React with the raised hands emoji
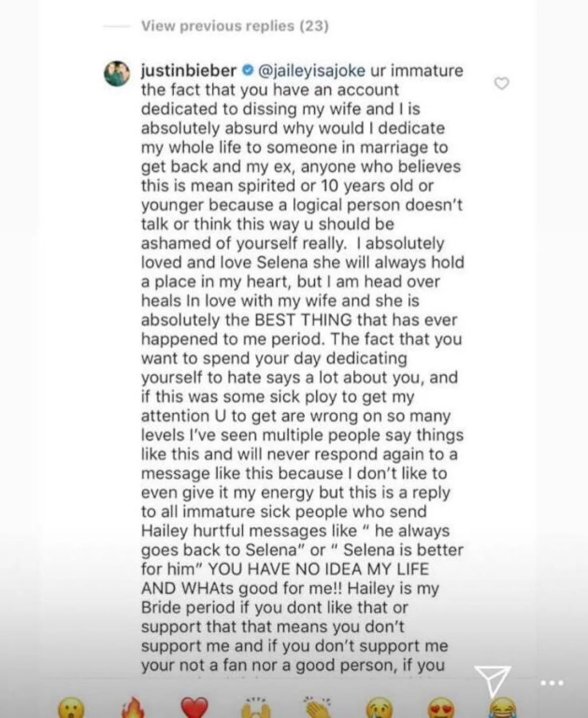 click(257, 708)
